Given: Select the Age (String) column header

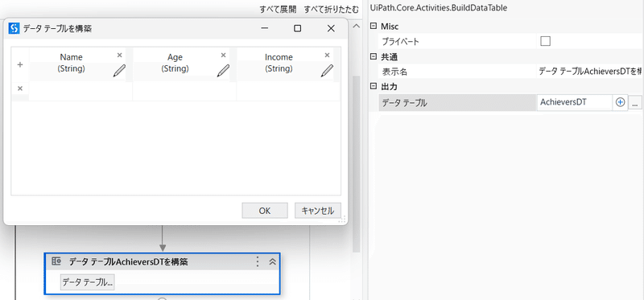Looking at the screenshot, I should click(175, 63).
